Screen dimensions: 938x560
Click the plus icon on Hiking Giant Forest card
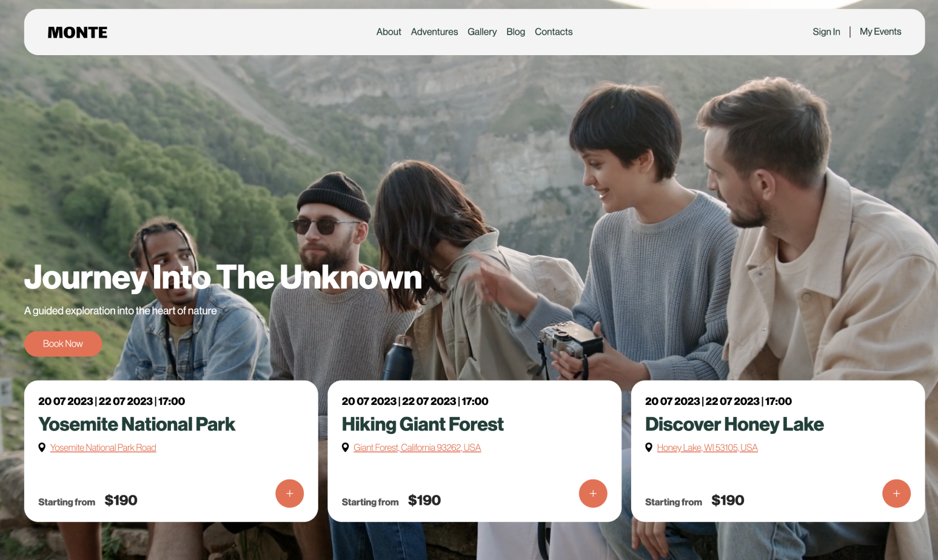593,493
